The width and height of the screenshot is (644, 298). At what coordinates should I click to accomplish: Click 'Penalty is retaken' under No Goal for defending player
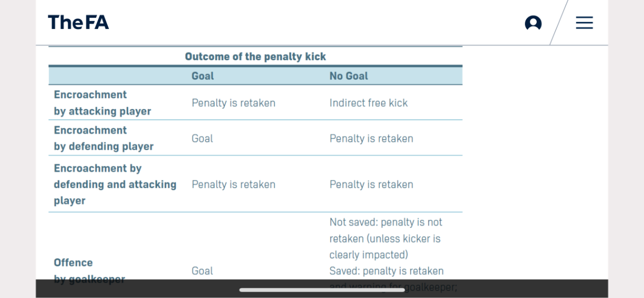pos(371,138)
